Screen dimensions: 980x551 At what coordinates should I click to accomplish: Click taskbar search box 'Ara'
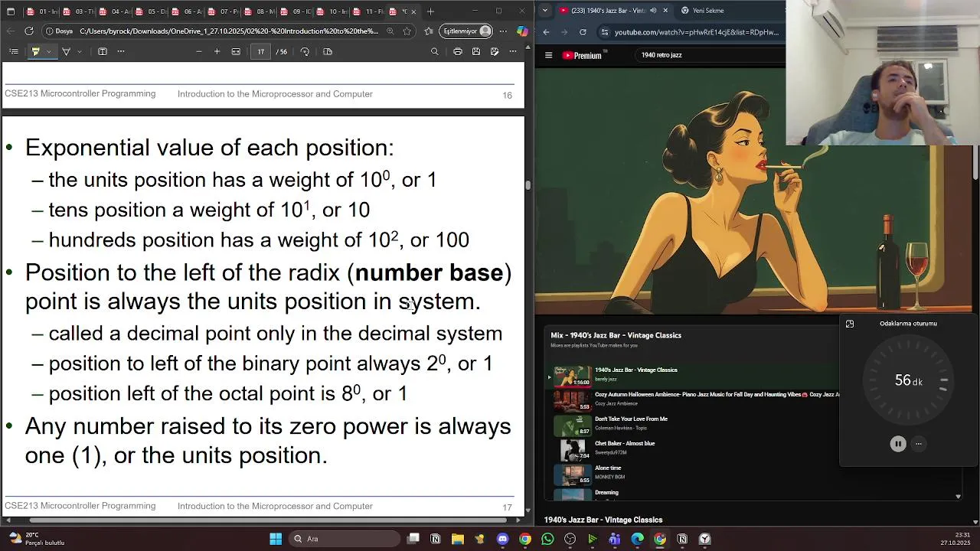click(x=343, y=539)
